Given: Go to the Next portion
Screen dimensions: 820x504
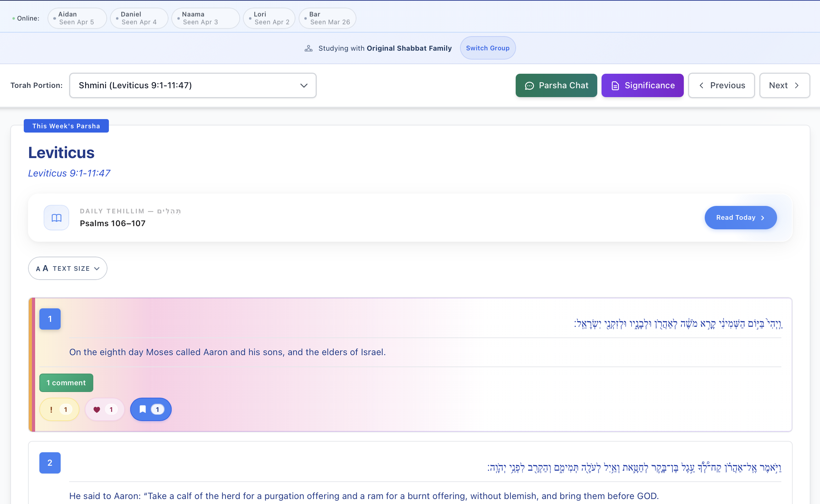Looking at the screenshot, I should [785, 85].
